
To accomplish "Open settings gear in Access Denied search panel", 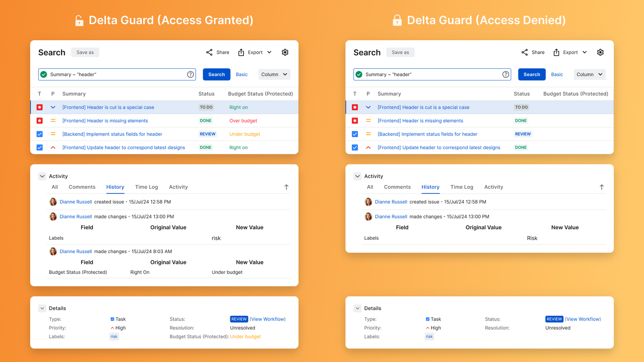I will coord(600,52).
